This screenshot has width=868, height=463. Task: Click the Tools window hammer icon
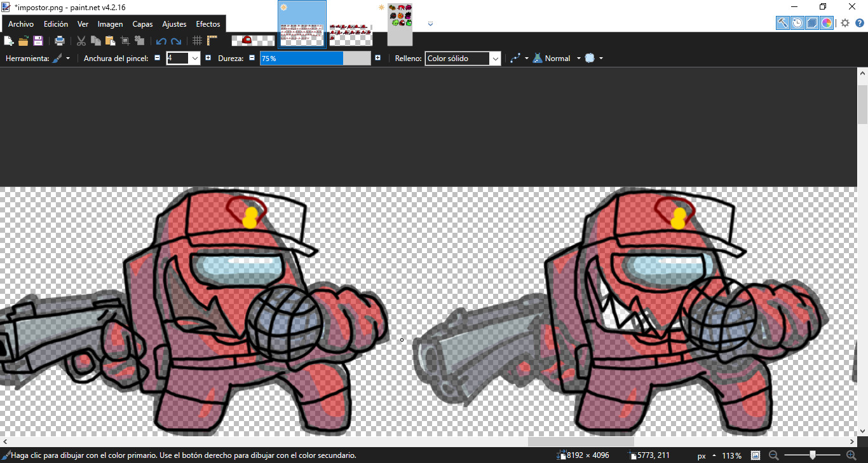(783, 23)
